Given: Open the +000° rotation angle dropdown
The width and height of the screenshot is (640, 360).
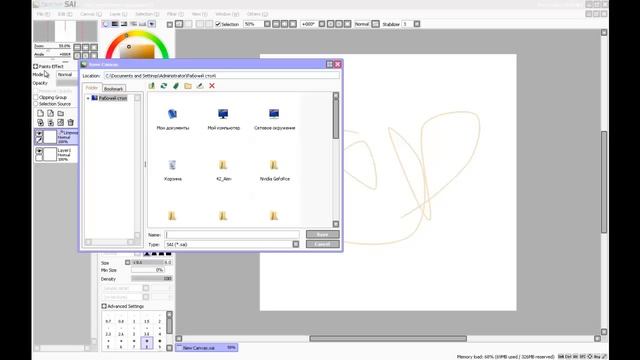Looking at the screenshot, I should pos(322,24).
